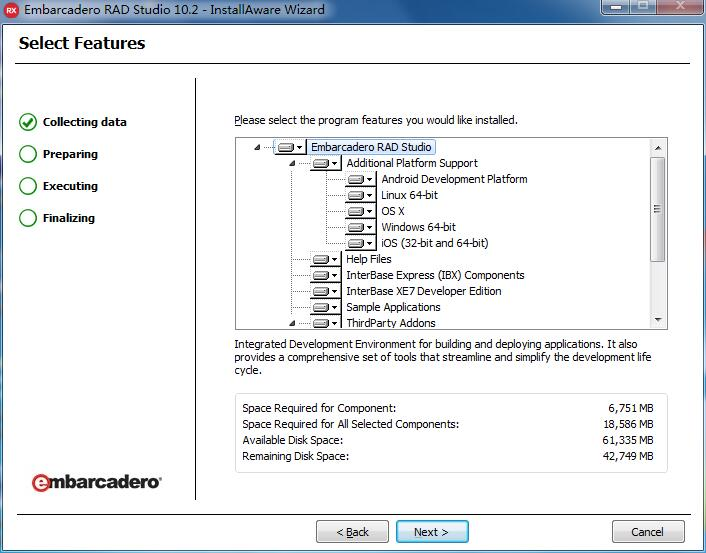Select Android Development Platform feature label

[x=454, y=179]
